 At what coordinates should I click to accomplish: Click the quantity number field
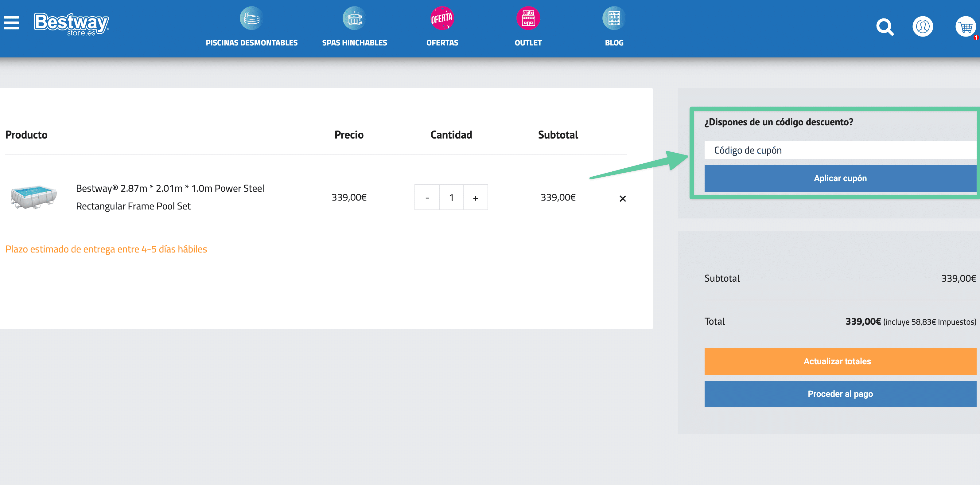tap(451, 198)
